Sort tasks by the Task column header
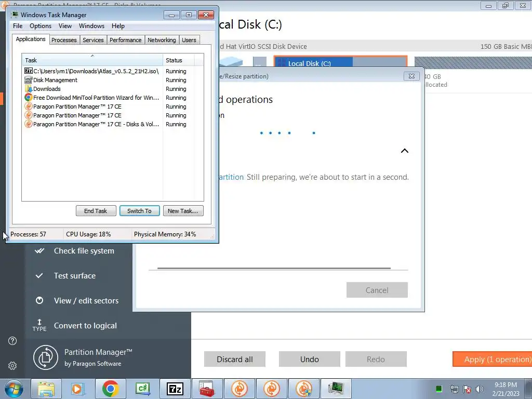Viewport: 532px width, 399px height. (x=92, y=60)
